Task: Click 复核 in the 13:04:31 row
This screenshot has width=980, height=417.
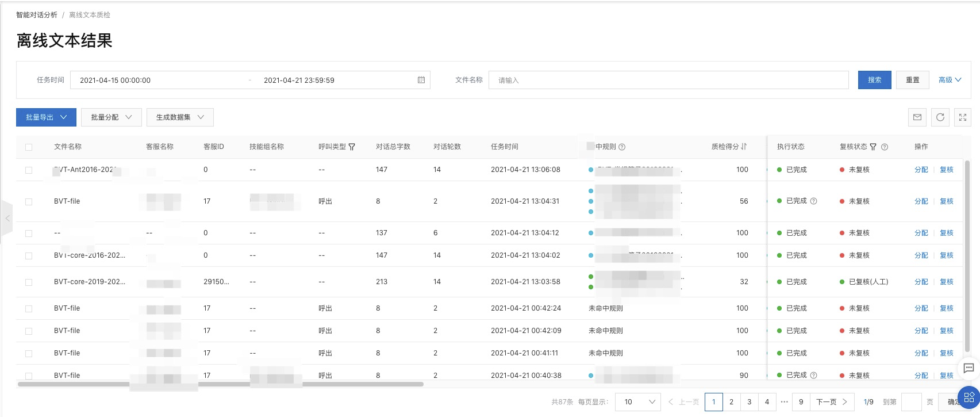Action: 947,201
